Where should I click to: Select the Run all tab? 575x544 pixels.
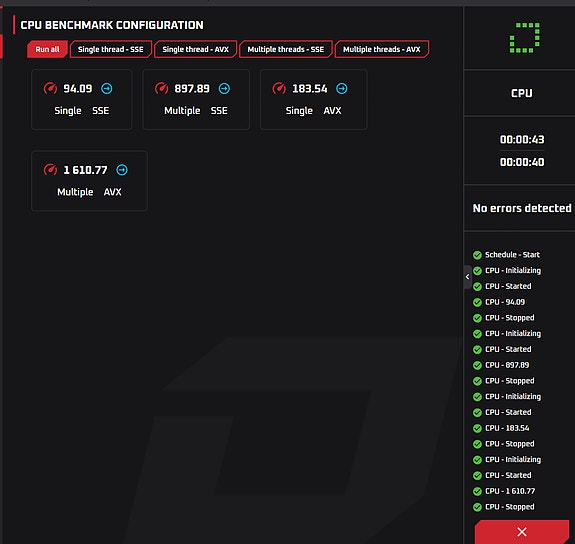coord(47,49)
